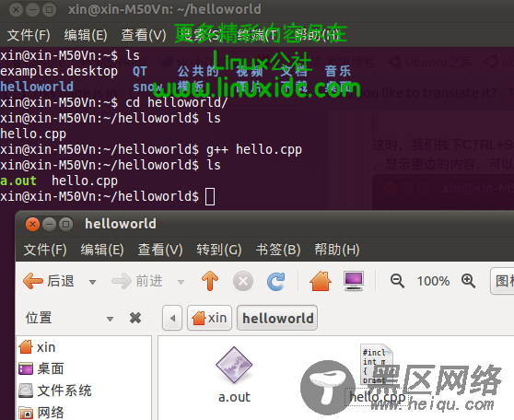Open the 书签(B) menu
514x420 pixels.
[x=278, y=250]
